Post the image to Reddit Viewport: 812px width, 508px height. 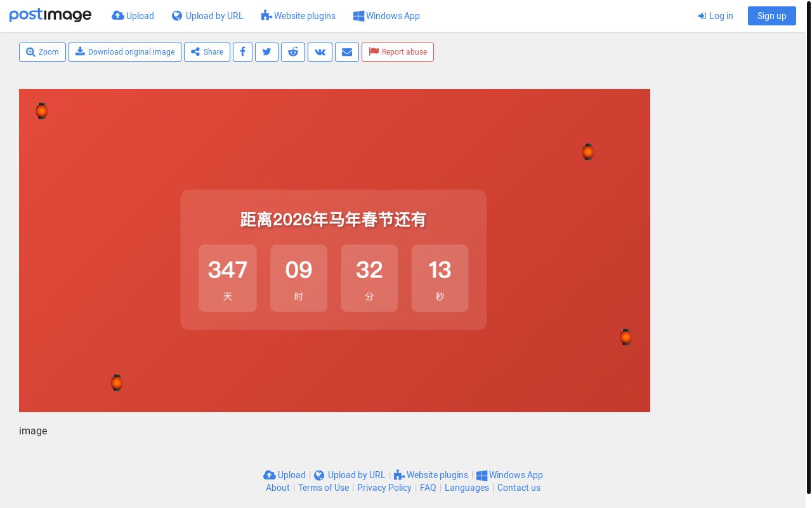tap(293, 52)
